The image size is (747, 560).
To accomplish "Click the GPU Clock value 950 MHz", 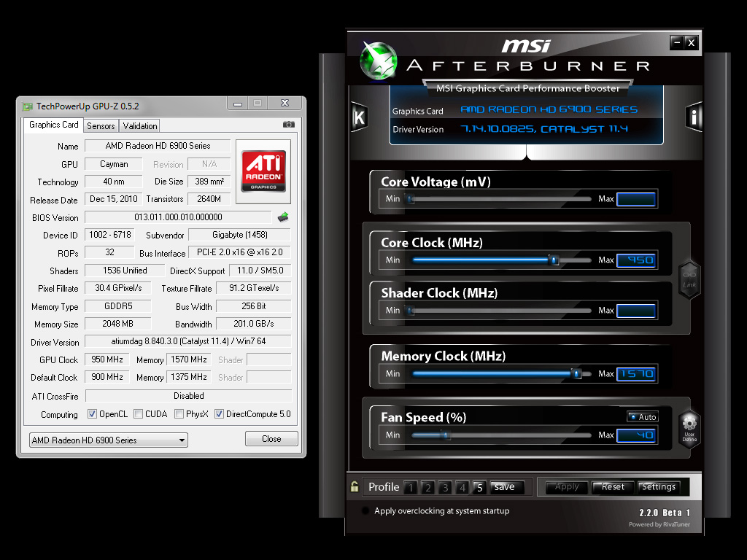I will (x=107, y=359).
